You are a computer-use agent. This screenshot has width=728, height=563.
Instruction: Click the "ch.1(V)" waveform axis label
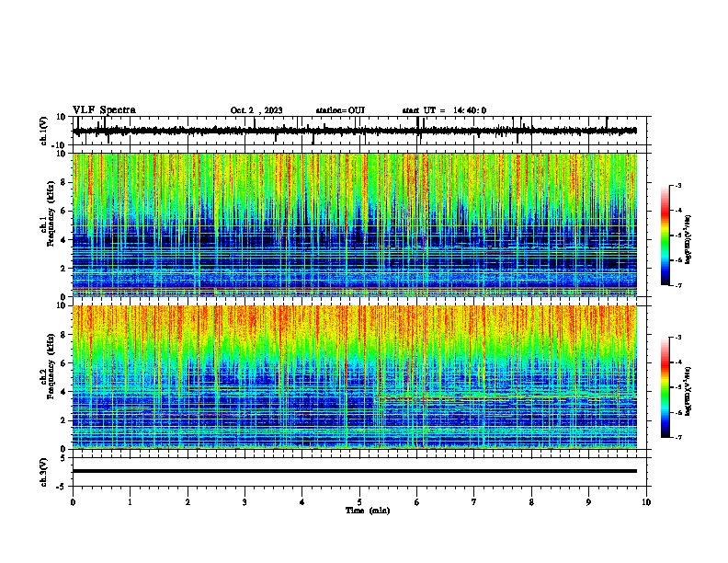click(44, 131)
